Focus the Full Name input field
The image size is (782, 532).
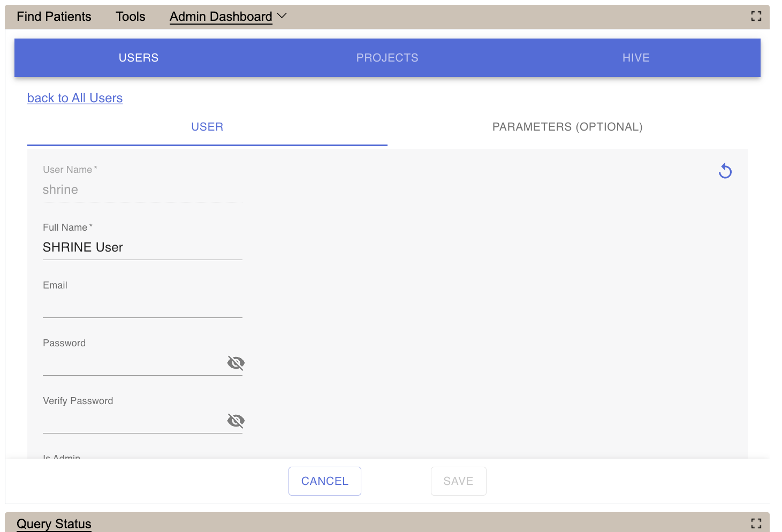[142, 248]
